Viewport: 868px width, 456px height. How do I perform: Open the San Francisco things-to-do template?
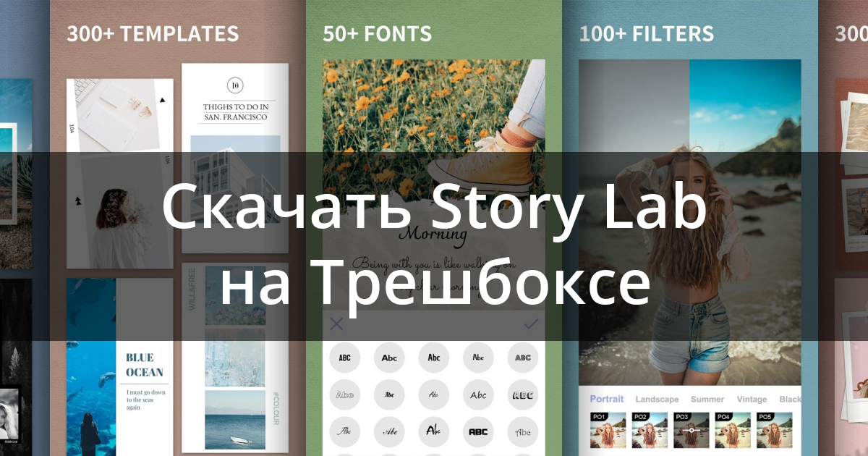click(236, 157)
